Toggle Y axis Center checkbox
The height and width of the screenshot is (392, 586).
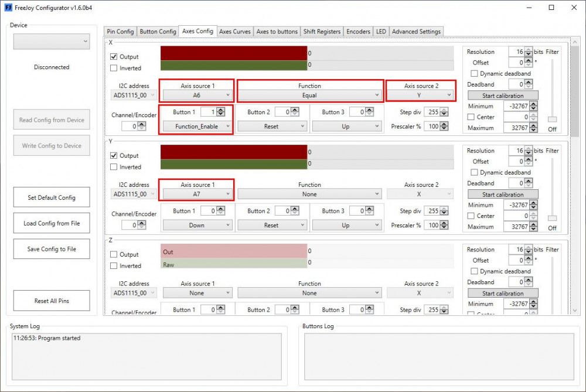(471, 216)
